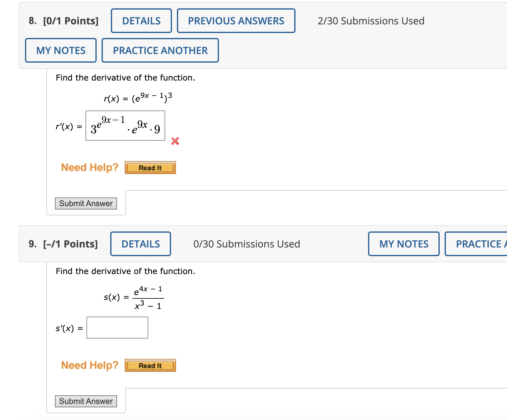
Task: Open MY NOTES for question 9
Action: point(404,244)
